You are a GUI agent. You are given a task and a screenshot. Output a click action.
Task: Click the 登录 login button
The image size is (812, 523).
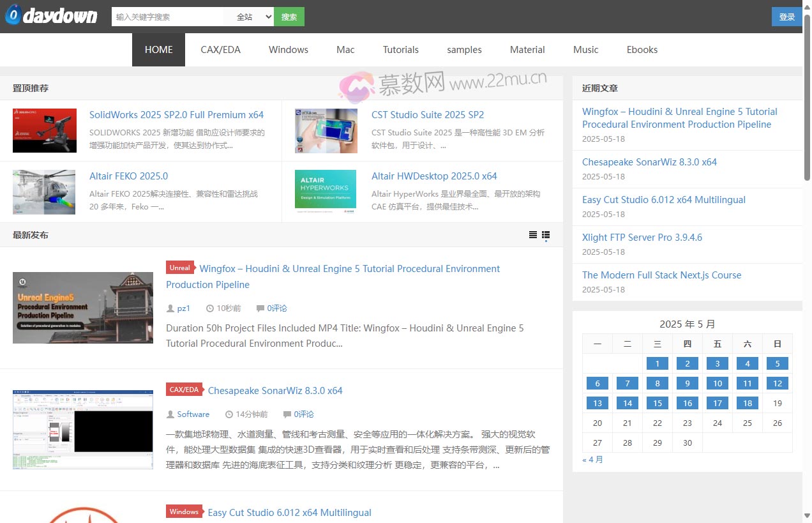786,17
